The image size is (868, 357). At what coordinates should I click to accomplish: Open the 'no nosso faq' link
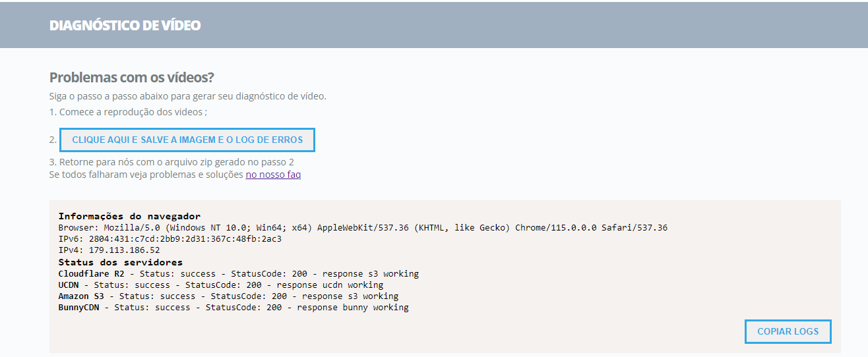click(x=273, y=175)
